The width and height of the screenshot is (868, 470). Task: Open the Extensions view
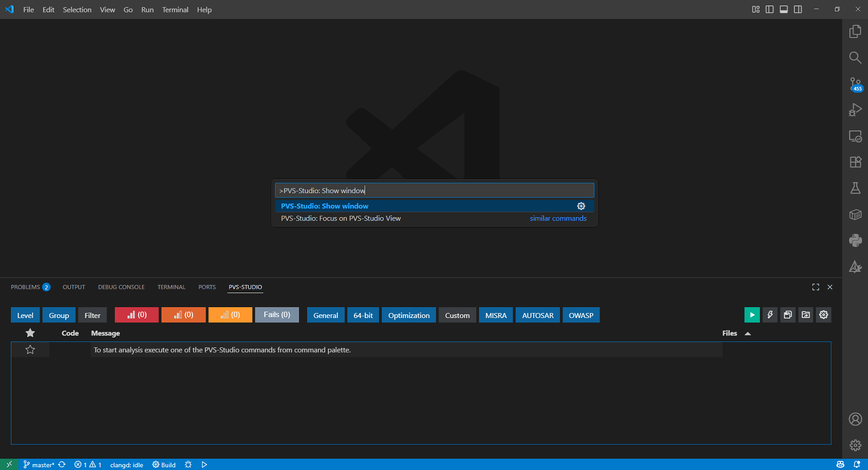click(x=855, y=162)
